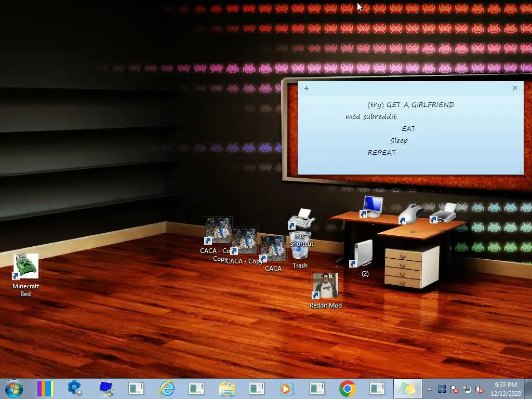Open Action Center flag tray icon
This screenshot has height=399, width=532.
pyautogui.click(x=455, y=389)
